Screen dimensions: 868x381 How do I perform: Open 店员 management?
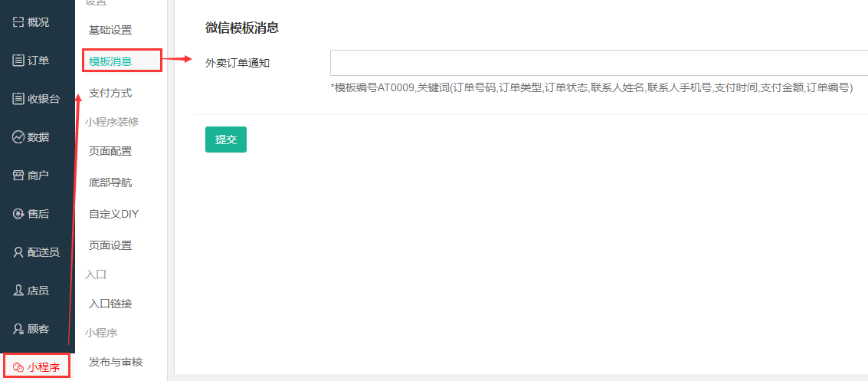tap(37, 291)
